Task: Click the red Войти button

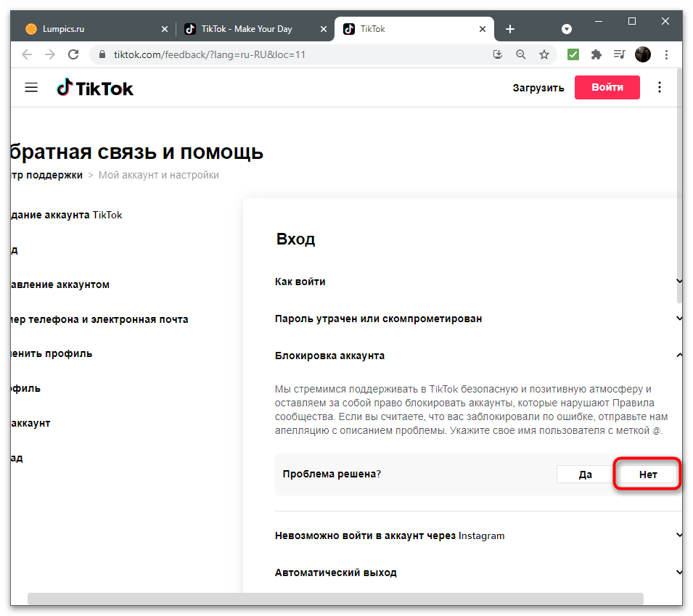Action: pyautogui.click(x=607, y=87)
